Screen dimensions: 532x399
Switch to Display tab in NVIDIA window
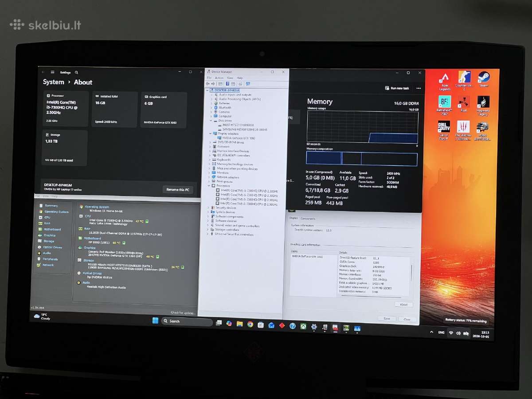pos(293,218)
